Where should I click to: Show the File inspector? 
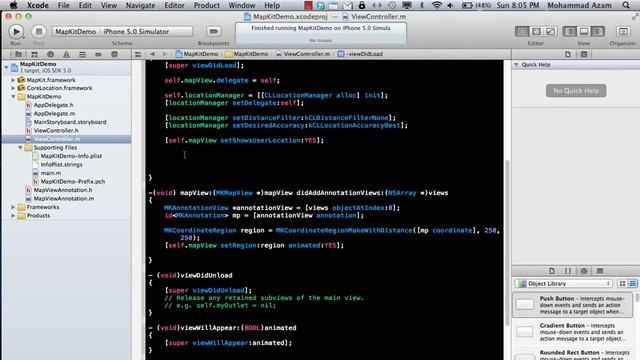(x=568, y=54)
